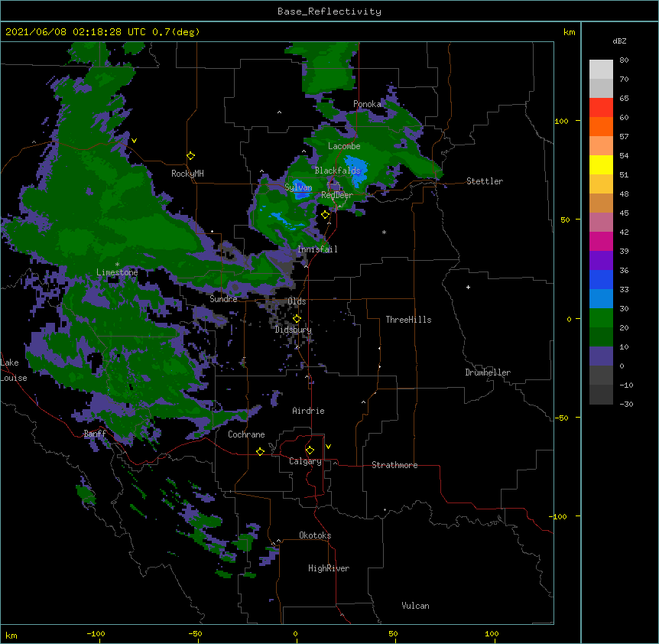Click the km unit label at bottom-left corner

point(11,636)
